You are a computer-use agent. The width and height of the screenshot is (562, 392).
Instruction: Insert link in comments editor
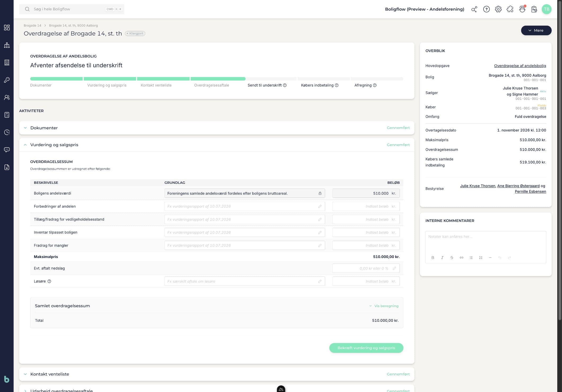tap(461, 257)
